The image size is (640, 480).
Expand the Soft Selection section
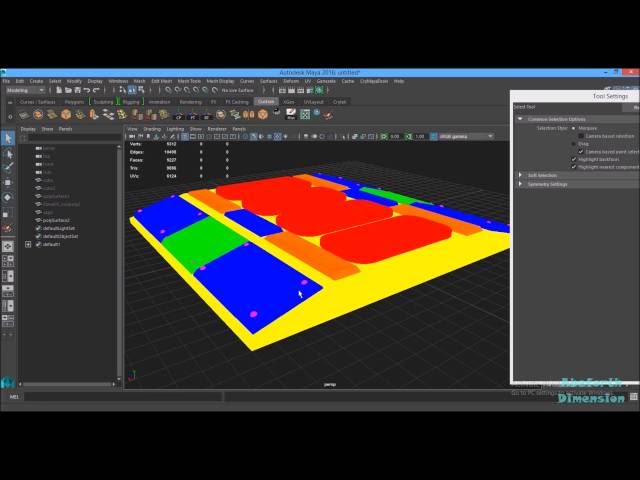(x=520, y=175)
